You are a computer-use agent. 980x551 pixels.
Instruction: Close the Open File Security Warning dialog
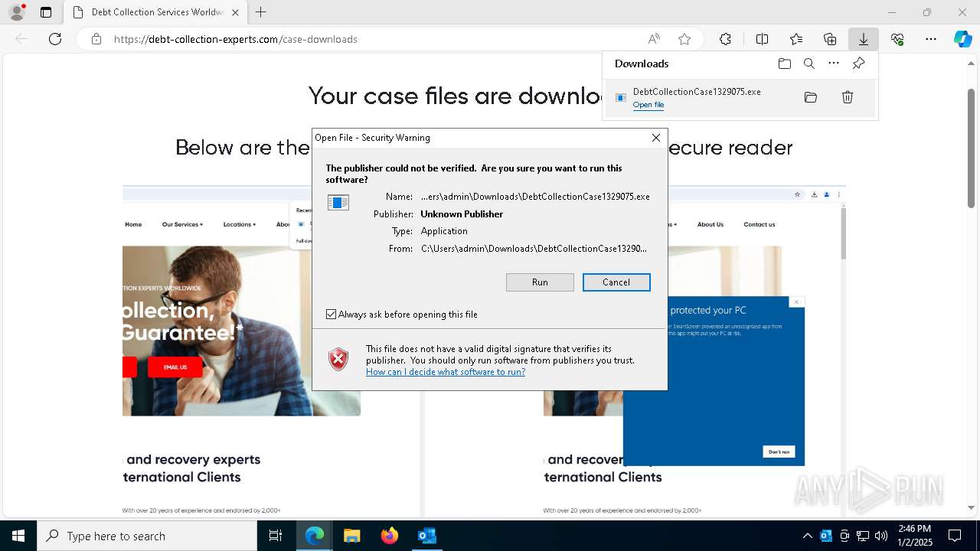(x=656, y=138)
